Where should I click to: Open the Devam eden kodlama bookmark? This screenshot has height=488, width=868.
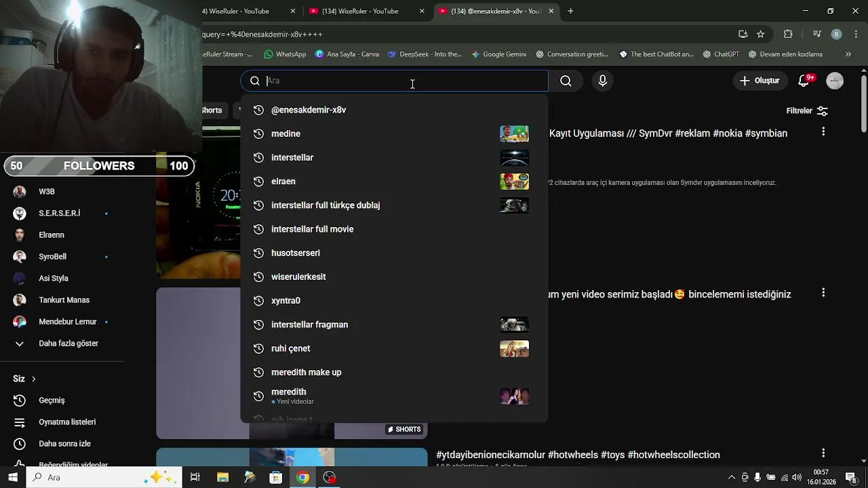click(x=785, y=54)
